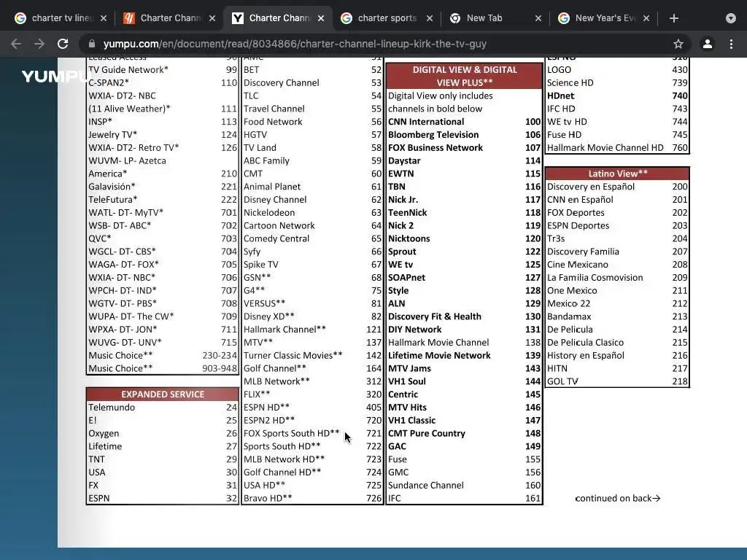This screenshot has width=747, height=560.
Task: Click the 'DIGITAL VIEW & DIGITAL VIEW PLUS**' header
Action: tap(465, 76)
